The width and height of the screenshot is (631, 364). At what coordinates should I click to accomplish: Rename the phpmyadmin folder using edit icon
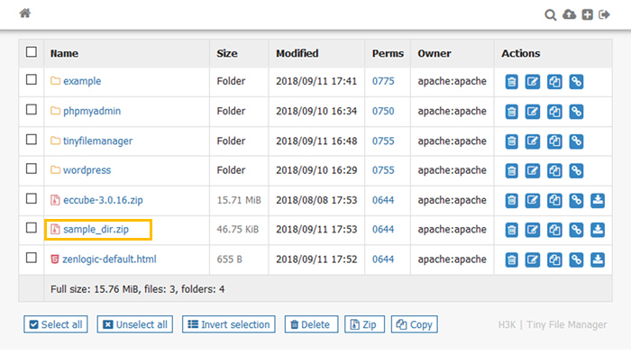(533, 111)
